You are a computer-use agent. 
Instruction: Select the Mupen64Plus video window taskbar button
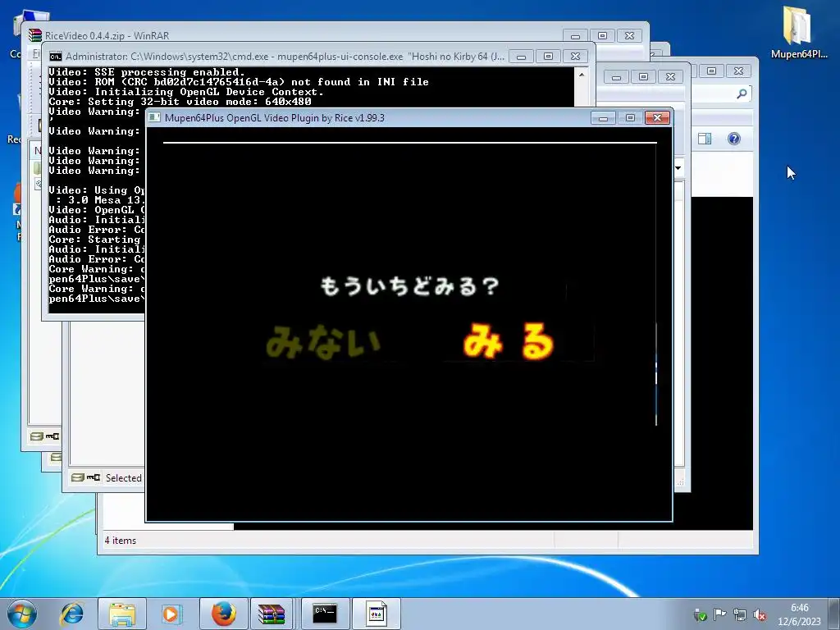(376, 614)
